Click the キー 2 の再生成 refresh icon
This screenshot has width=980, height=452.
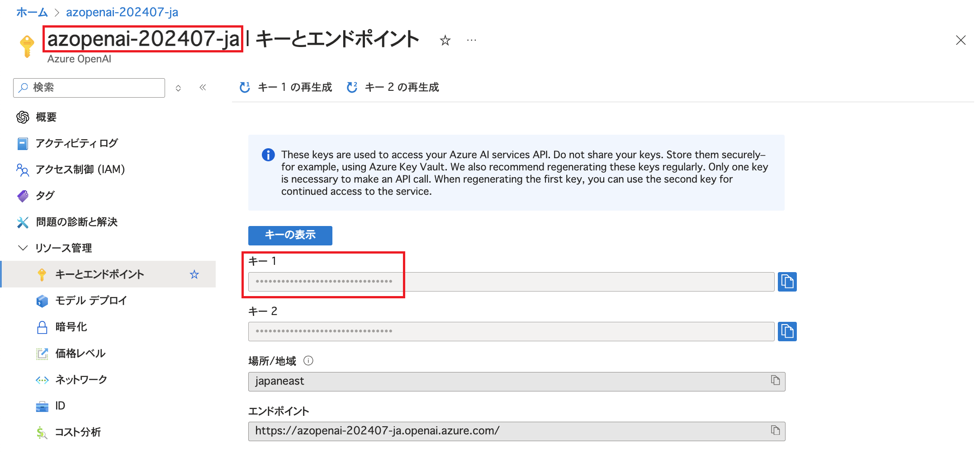pos(352,87)
